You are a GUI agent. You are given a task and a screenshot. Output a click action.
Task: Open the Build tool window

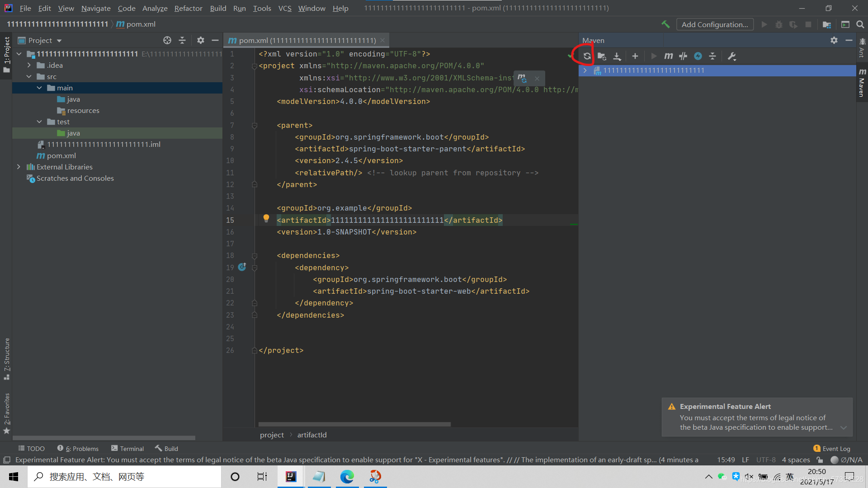[x=167, y=448]
